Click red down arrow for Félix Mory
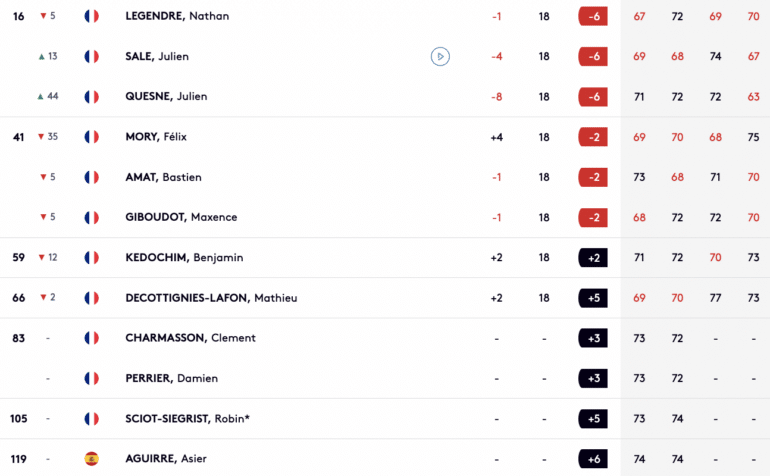 (41, 137)
